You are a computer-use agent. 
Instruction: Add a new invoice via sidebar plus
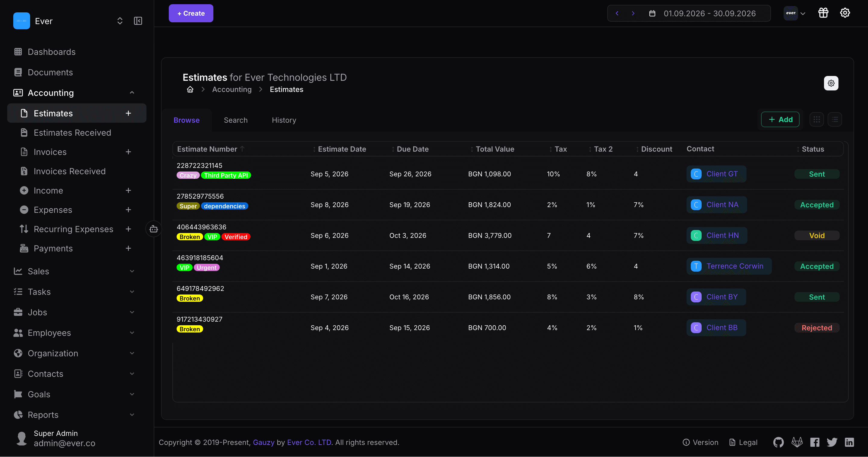click(x=128, y=152)
